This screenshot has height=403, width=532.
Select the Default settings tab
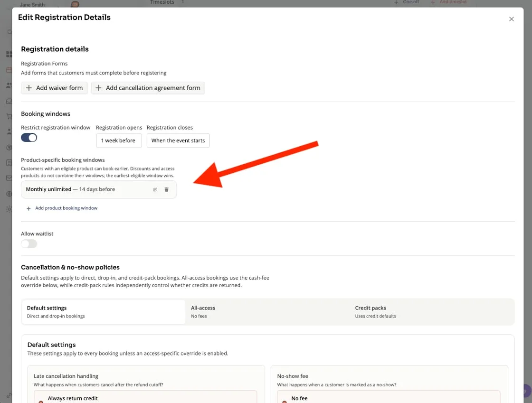104,312
